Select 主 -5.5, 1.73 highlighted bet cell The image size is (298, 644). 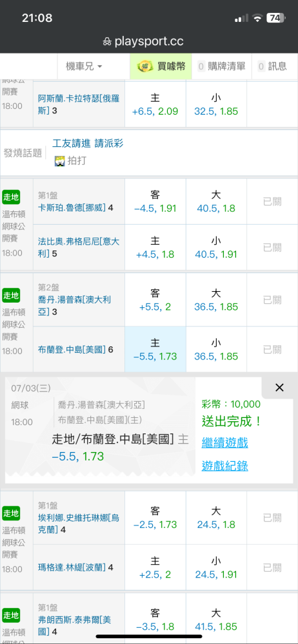click(155, 350)
